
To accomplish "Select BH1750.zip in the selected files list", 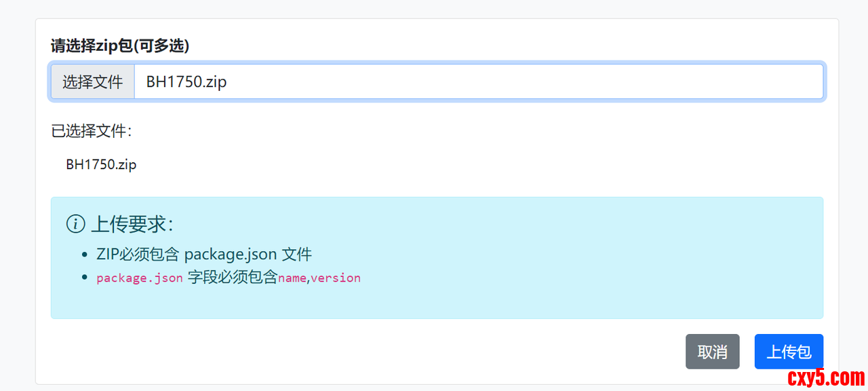I will pyautogui.click(x=101, y=164).
